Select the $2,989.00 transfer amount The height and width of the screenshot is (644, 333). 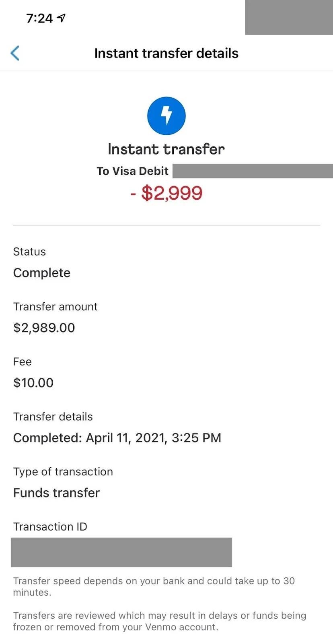pyautogui.click(x=44, y=328)
